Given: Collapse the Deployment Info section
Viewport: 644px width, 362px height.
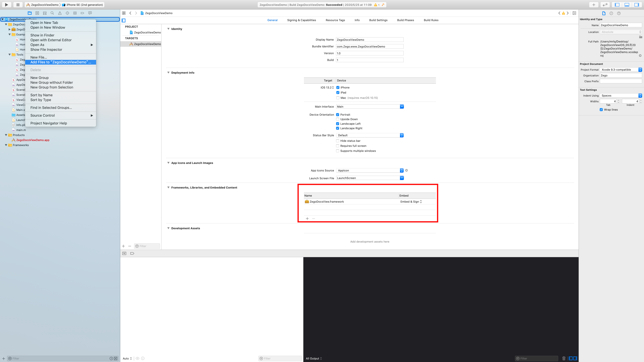Looking at the screenshot, I should coord(168,72).
